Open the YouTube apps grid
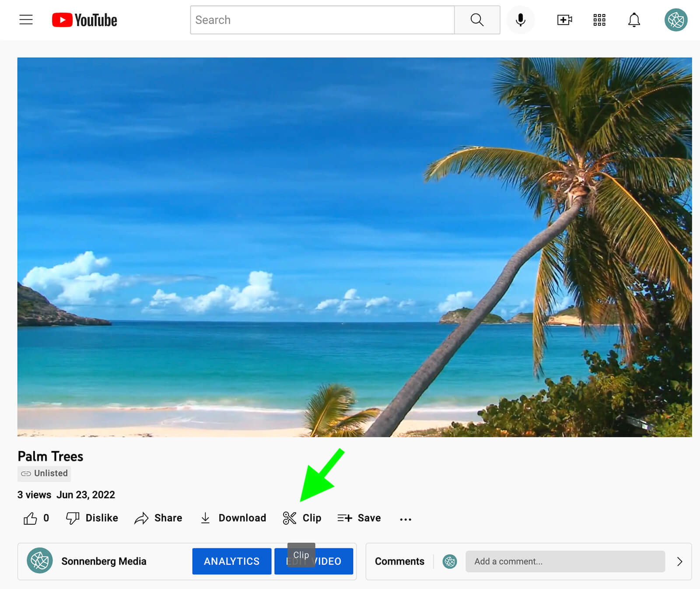700x589 pixels. (x=599, y=20)
